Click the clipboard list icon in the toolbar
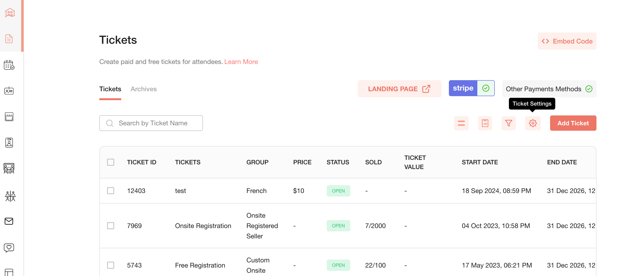 tap(485, 123)
